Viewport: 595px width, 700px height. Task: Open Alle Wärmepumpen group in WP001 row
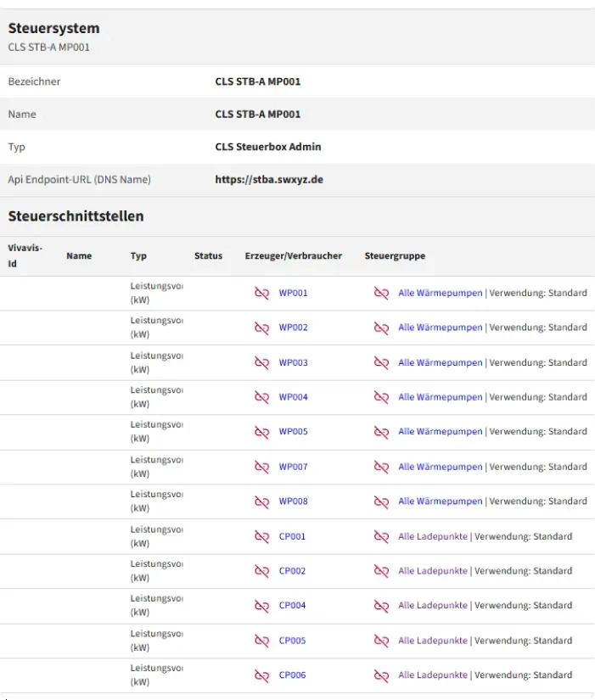(x=441, y=293)
